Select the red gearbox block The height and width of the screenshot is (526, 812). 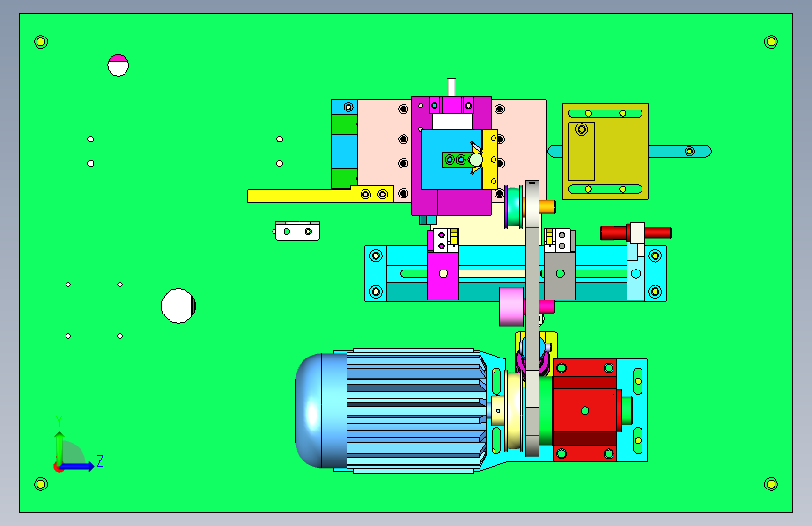[584, 410]
